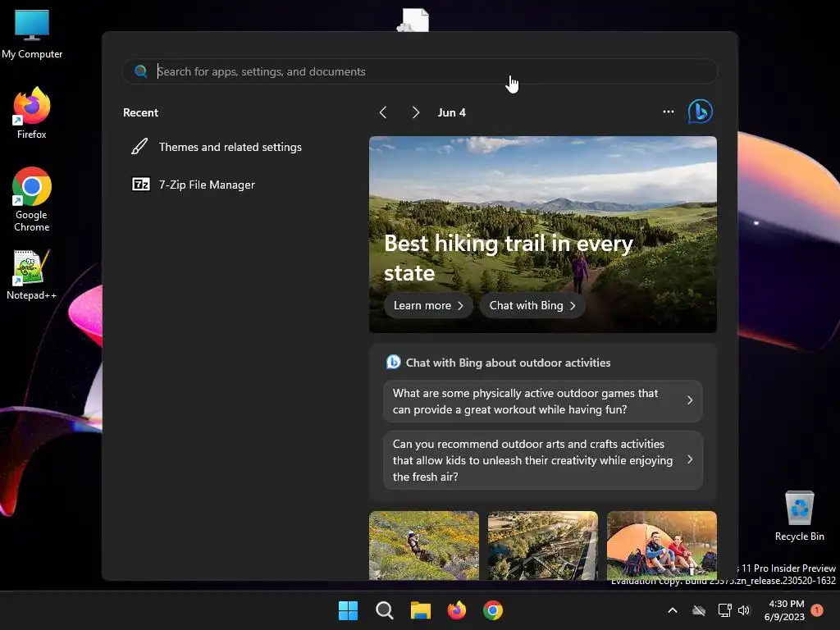
Task: Open the hiker on flowered hillside thumbnail
Action: tap(424, 546)
